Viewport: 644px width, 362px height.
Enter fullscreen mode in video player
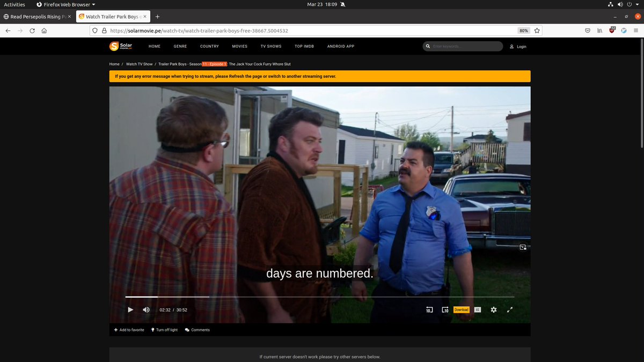[510, 309]
